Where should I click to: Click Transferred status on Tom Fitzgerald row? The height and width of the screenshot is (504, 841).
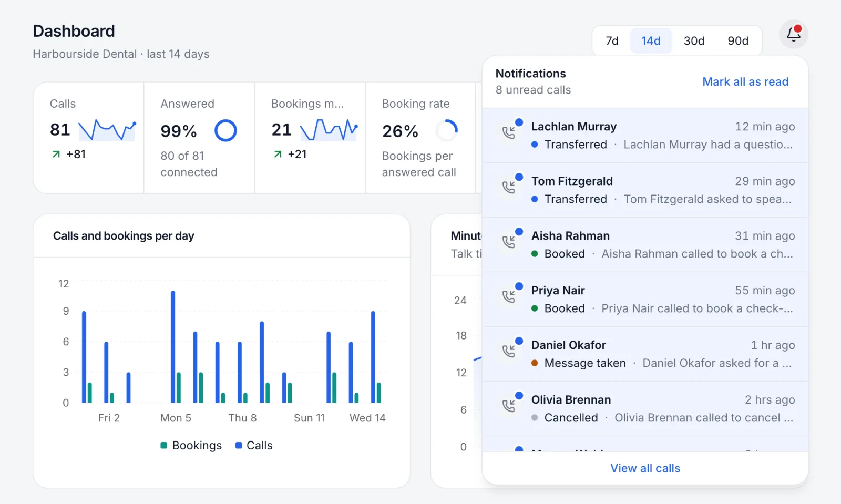pos(569,199)
